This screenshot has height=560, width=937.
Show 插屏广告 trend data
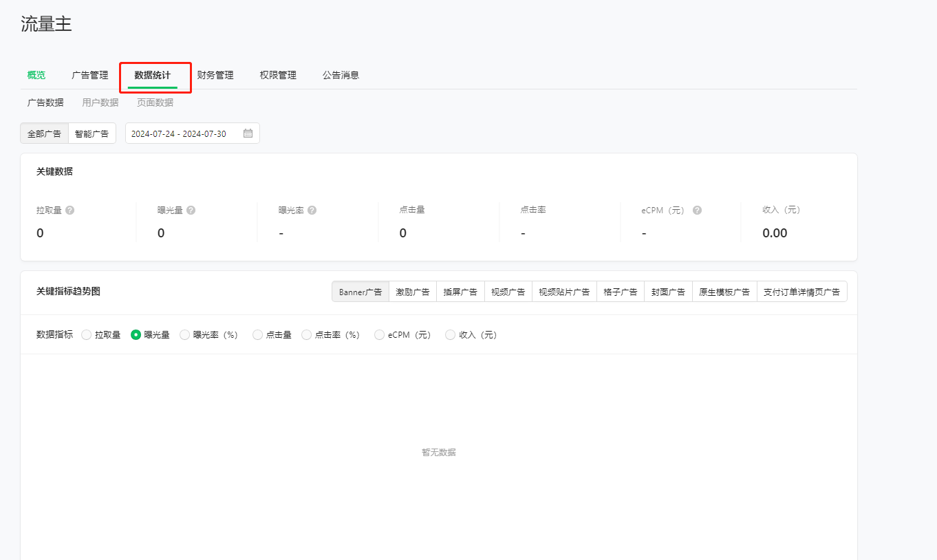(x=460, y=292)
